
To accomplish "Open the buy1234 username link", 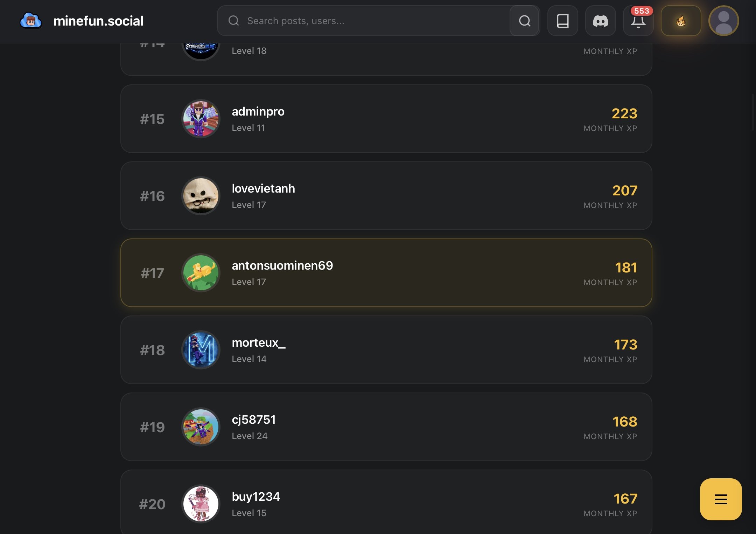I will (256, 497).
